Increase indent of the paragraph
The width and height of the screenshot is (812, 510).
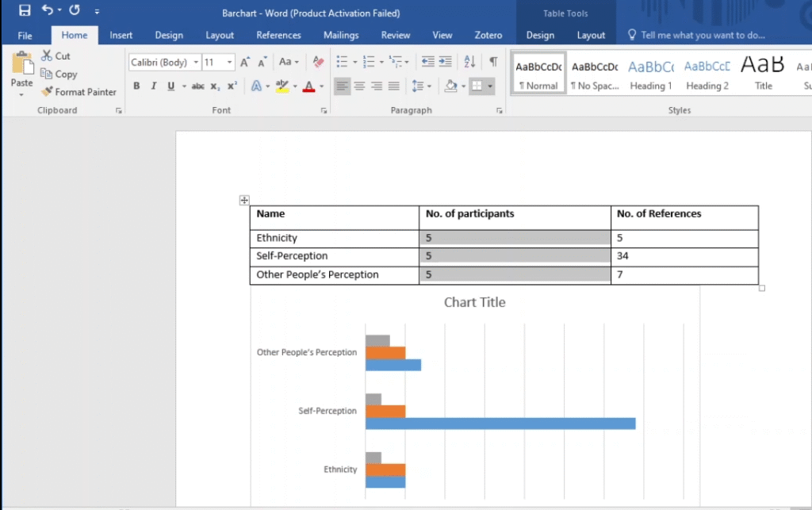(x=446, y=62)
